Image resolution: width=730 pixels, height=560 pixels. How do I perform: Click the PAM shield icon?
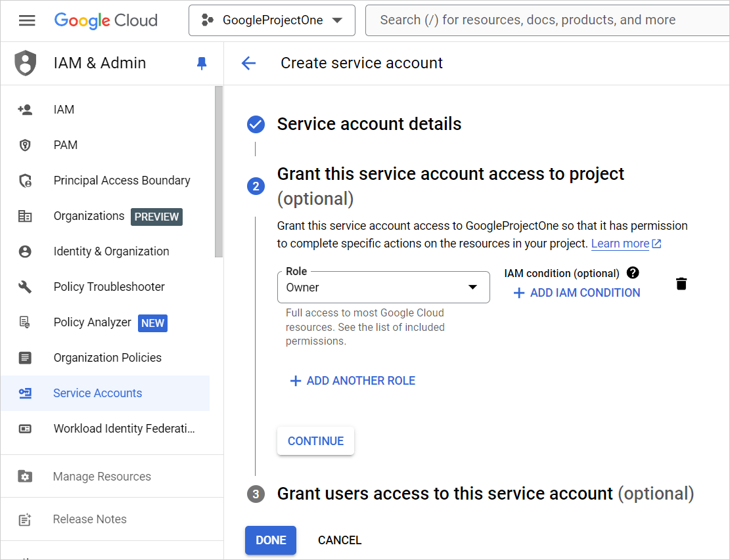(25, 145)
